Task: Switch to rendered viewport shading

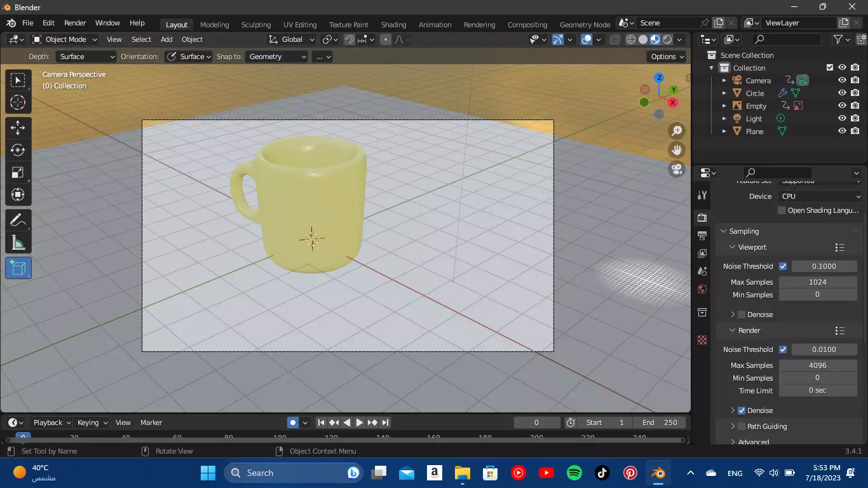Action: point(667,39)
